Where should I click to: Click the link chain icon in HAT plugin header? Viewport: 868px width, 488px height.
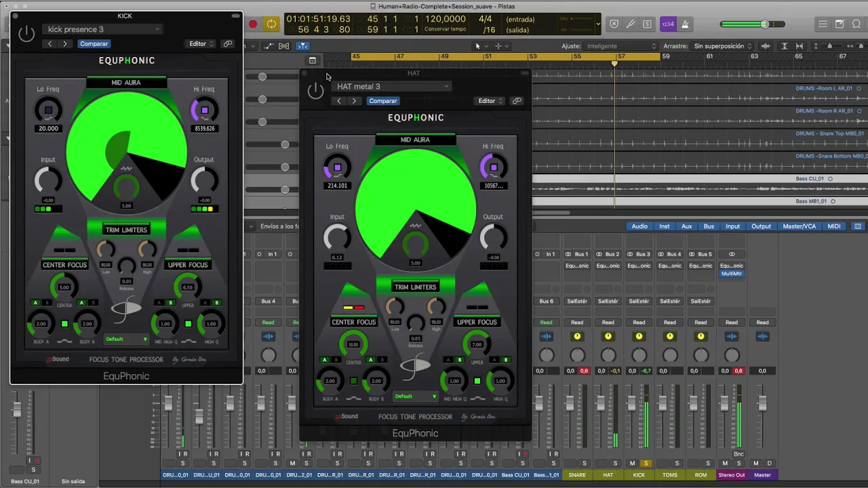[517, 101]
